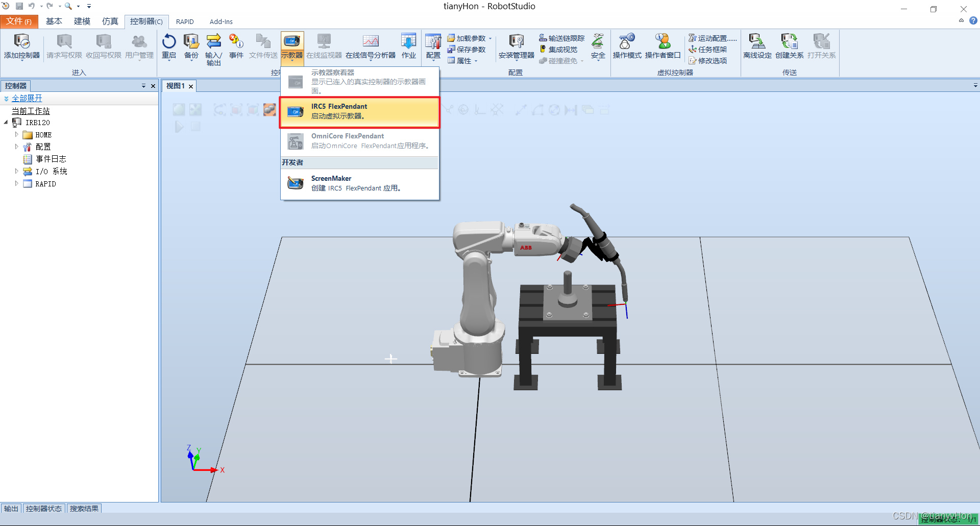Open the quick access toolbar customize dropdown
Viewport: 980px width, 526px height.
coord(89,6)
